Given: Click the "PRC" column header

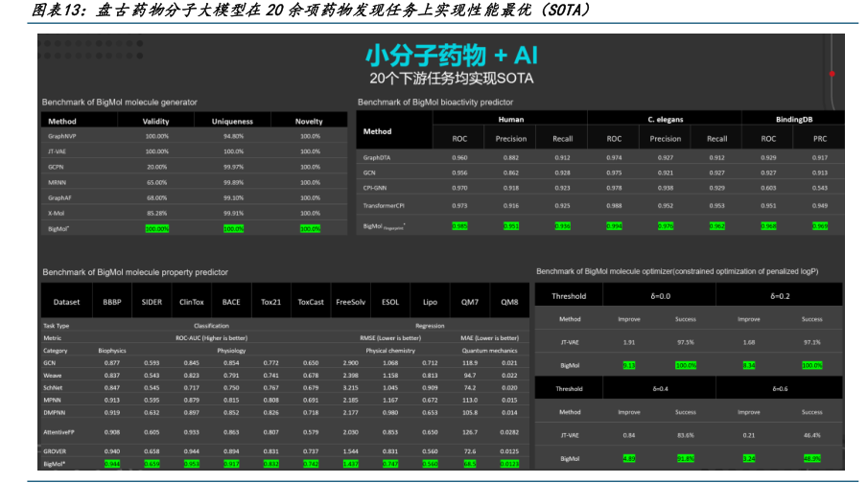Looking at the screenshot, I should [x=820, y=139].
